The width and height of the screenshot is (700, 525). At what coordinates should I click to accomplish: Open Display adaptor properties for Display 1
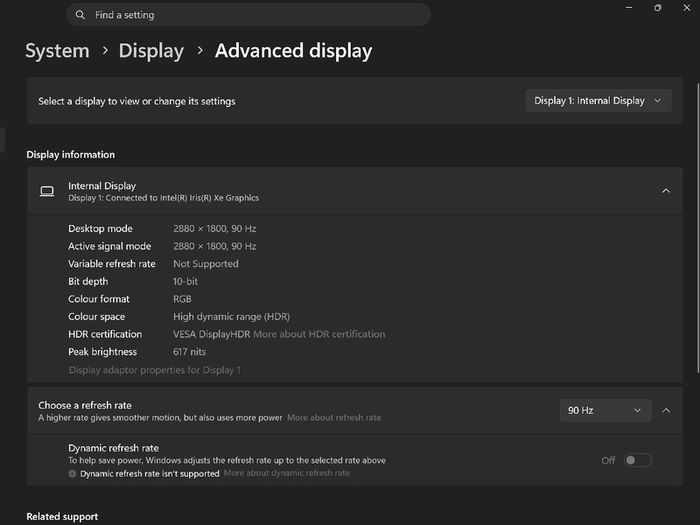154,370
